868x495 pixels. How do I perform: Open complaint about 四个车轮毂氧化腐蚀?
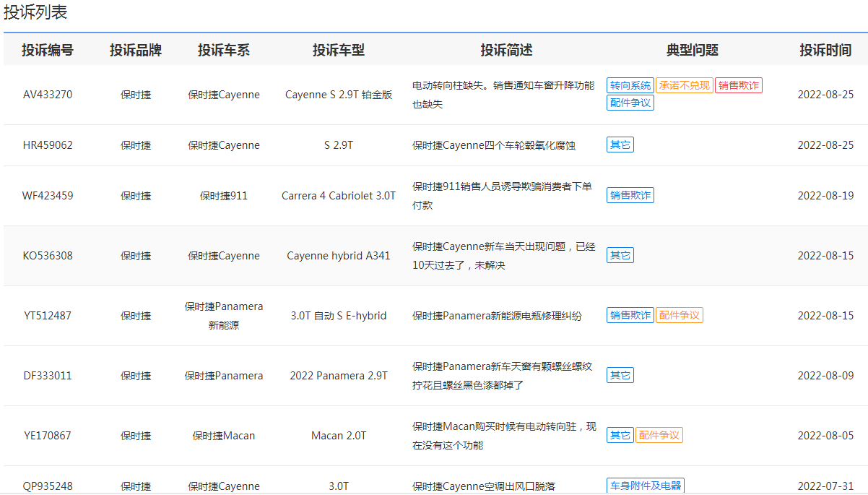(x=494, y=145)
